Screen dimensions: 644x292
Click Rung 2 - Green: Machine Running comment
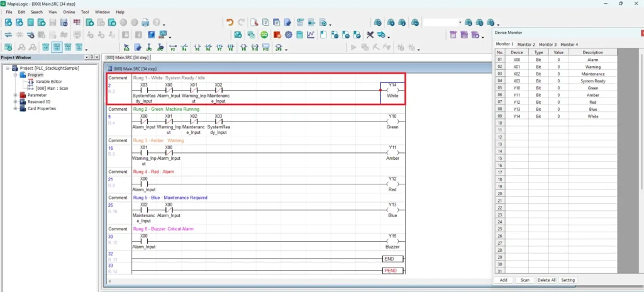click(166, 109)
